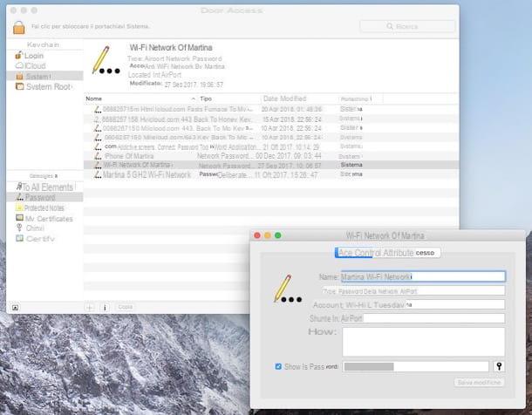Select the iCloud keychain
This screenshot has height=415, width=532.
31,65
